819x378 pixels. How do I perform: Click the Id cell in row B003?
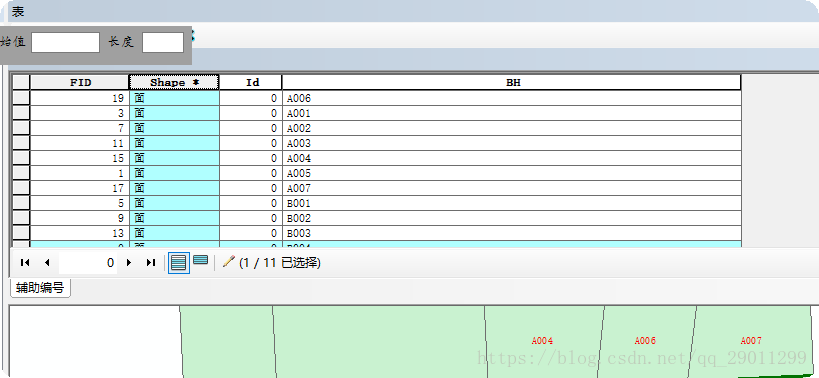pyautogui.click(x=251, y=233)
